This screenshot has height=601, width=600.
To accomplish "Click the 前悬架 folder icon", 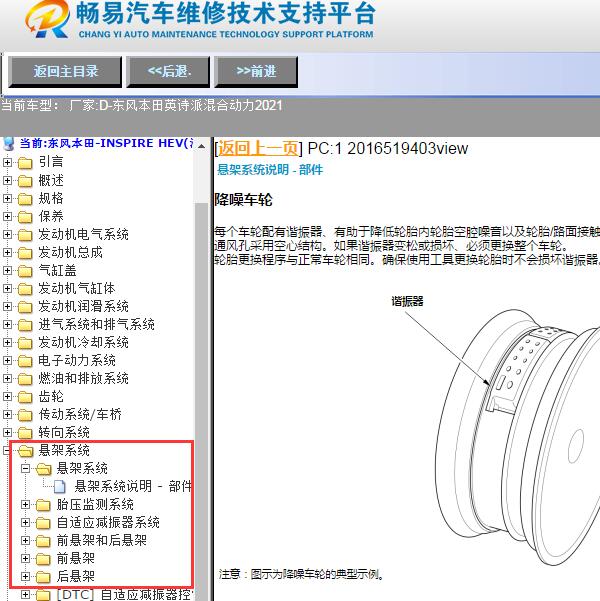I will coord(43,559).
